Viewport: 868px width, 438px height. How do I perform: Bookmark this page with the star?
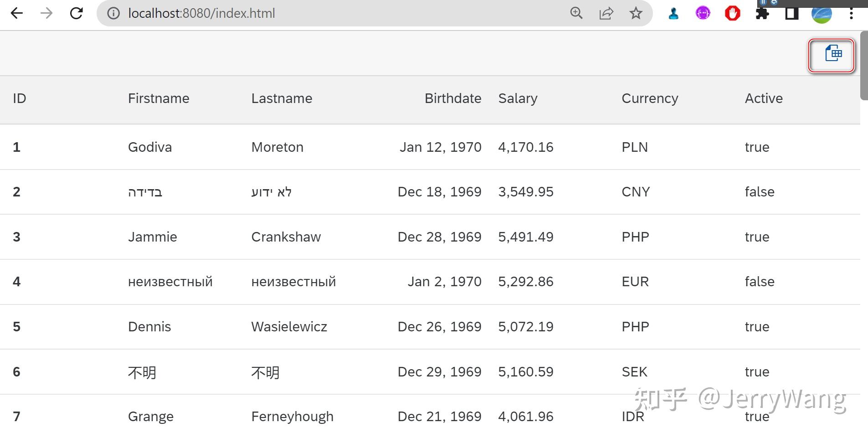pyautogui.click(x=636, y=13)
